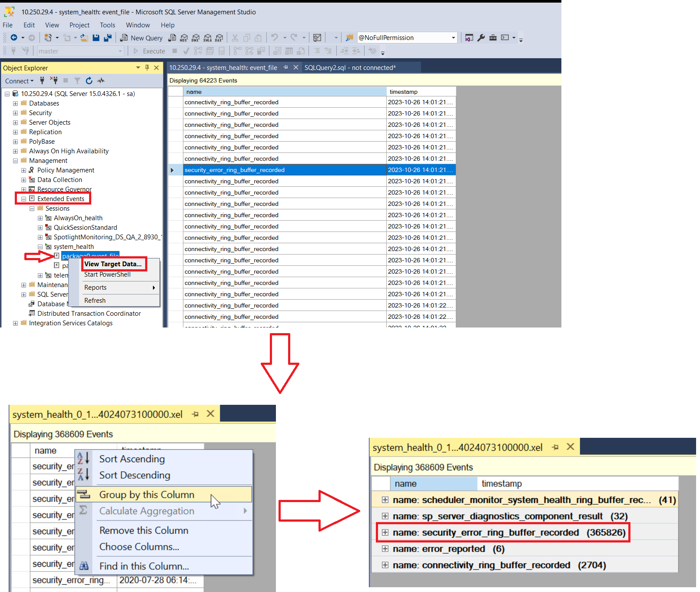The height and width of the screenshot is (592, 700).
Task: Click the refresh icon in Object Explorer
Action: coord(89,80)
